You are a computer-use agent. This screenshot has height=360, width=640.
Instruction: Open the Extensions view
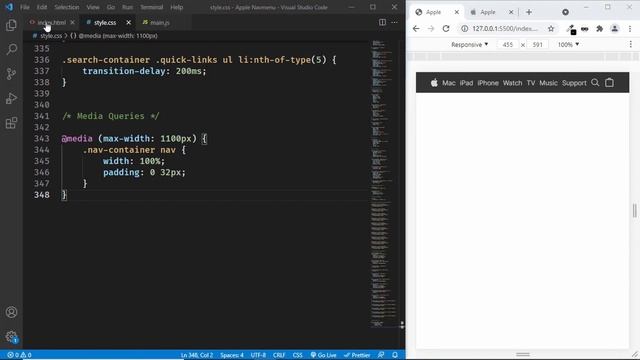click(11, 123)
